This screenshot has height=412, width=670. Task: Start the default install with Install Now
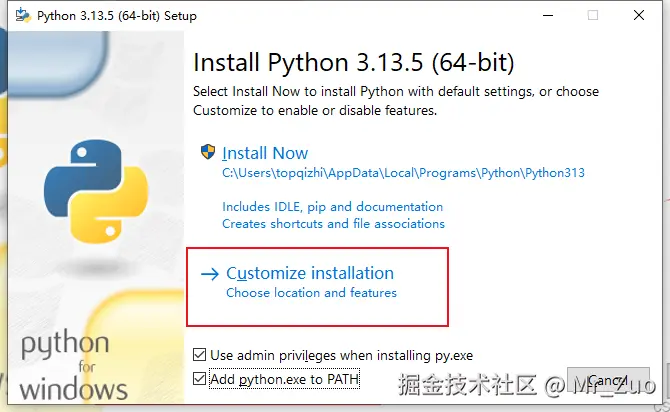coord(265,153)
